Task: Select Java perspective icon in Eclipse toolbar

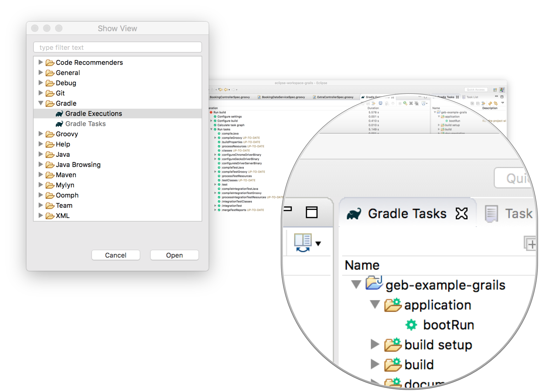Action: point(502,90)
